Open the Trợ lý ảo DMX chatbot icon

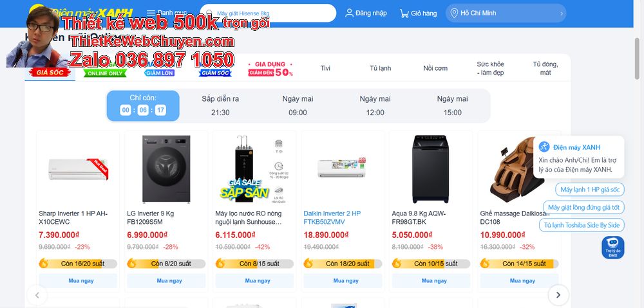613,248
